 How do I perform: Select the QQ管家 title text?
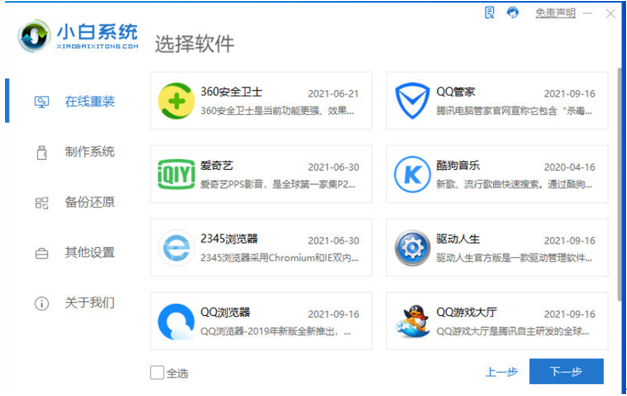[455, 92]
